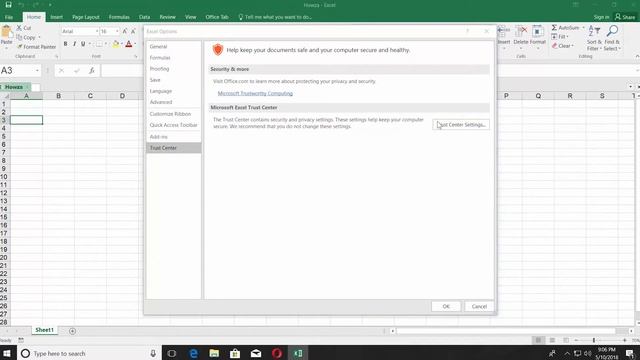Select General in Excel Options sidebar
Viewport: 640px width, 360px height.
(173, 47)
